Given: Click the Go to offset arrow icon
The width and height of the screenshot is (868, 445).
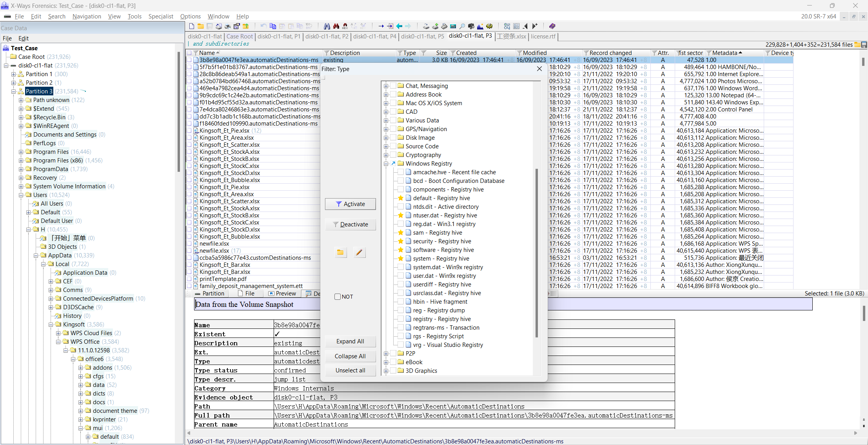Looking at the screenshot, I should tap(381, 26).
